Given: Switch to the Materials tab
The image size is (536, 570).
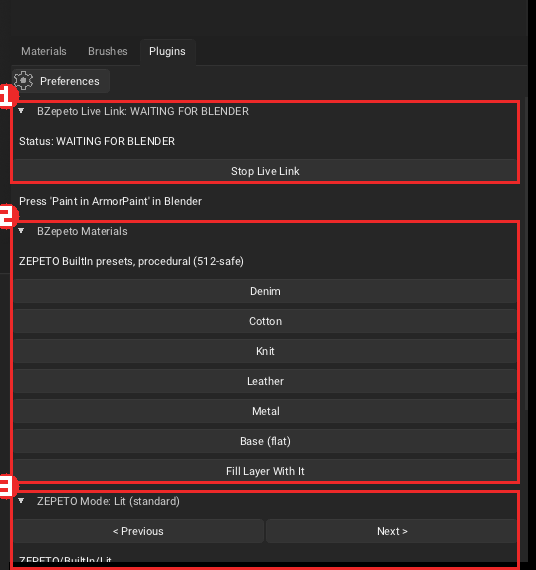Looking at the screenshot, I should click(44, 51).
